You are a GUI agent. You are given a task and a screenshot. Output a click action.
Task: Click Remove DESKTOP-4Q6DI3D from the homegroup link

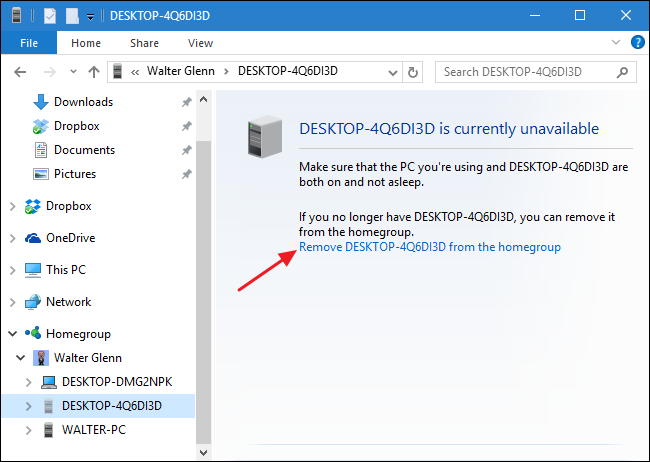pos(430,247)
